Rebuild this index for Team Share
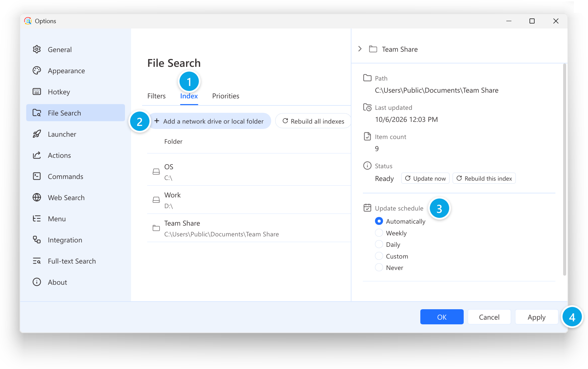 click(484, 179)
